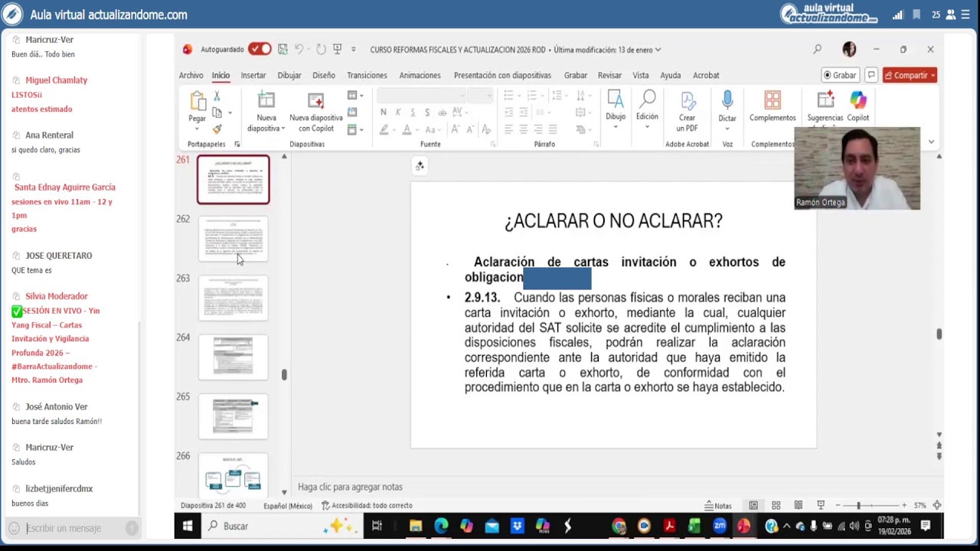
Task: Select slide 262 thumbnail
Action: coord(234,239)
